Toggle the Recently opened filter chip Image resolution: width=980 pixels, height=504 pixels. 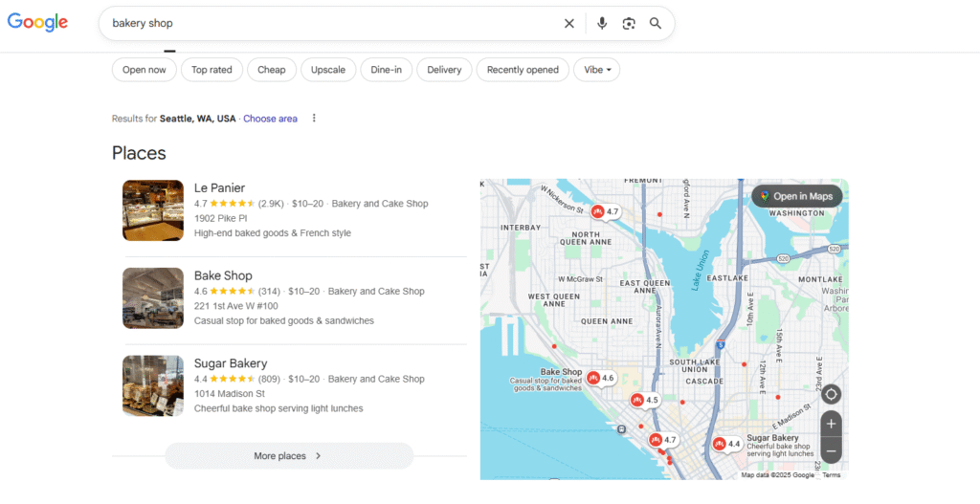pos(523,70)
